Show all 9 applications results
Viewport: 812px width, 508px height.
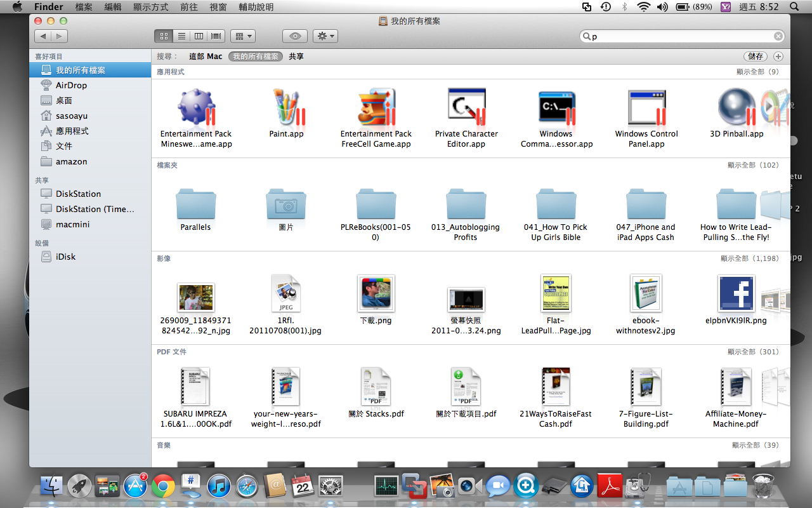757,72
